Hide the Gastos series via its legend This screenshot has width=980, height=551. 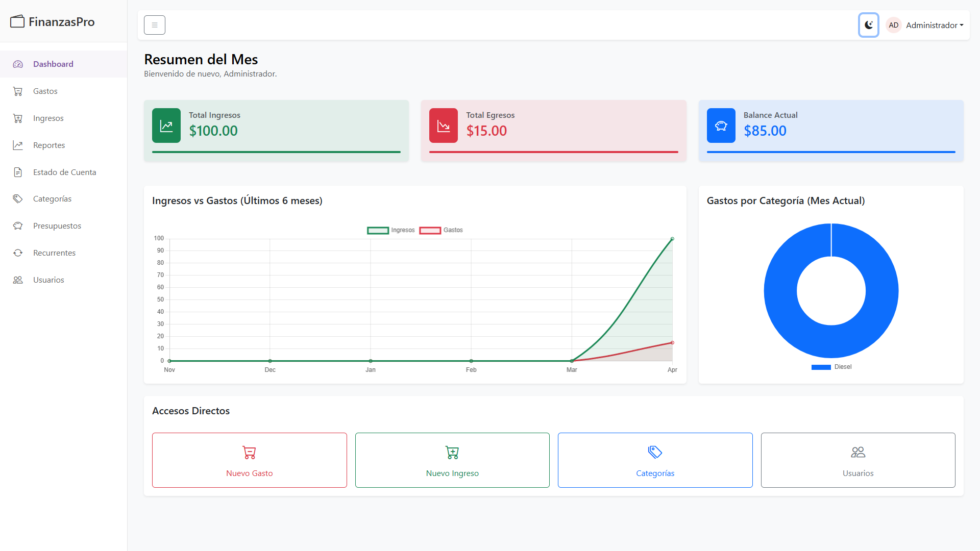pos(441,230)
